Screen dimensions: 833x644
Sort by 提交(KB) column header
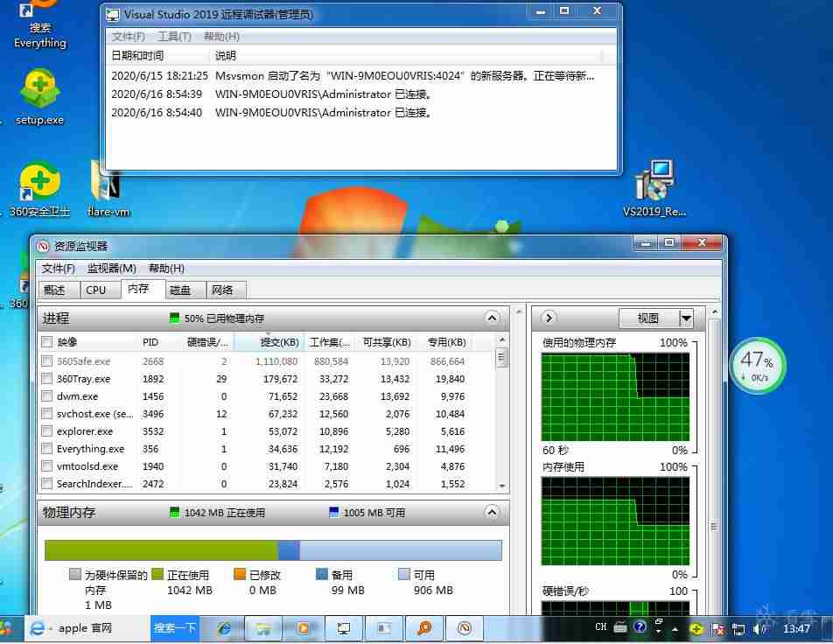pyautogui.click(x=269, y=342)
